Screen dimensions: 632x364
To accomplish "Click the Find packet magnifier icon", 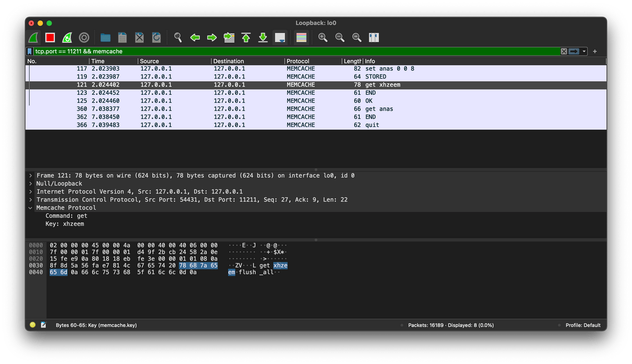I will (178, 37).
